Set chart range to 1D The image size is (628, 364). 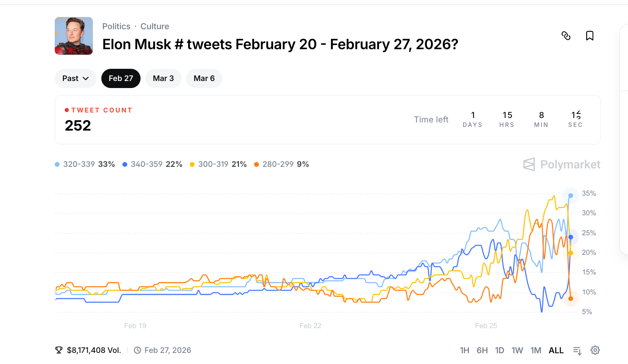[x=500, y=350]
